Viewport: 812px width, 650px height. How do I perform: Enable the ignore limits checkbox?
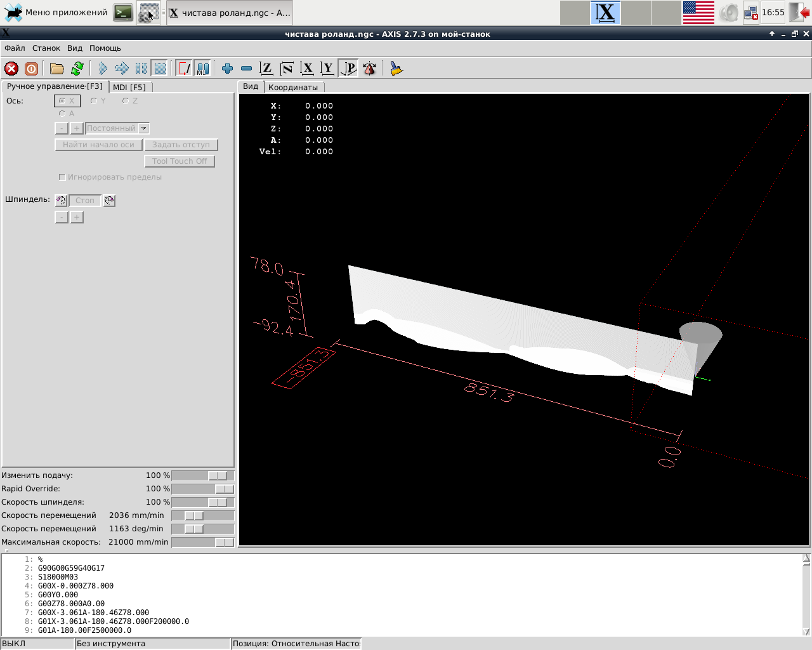point(62,177)
